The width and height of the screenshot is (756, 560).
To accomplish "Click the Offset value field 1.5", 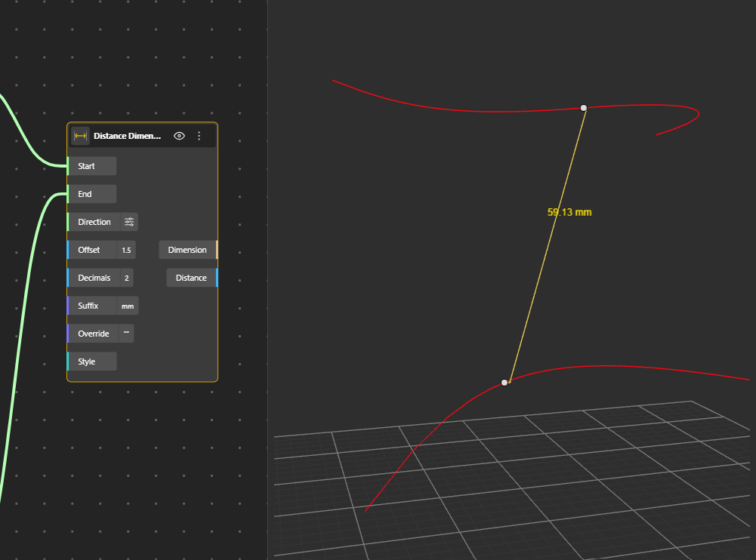I will 126,250.
